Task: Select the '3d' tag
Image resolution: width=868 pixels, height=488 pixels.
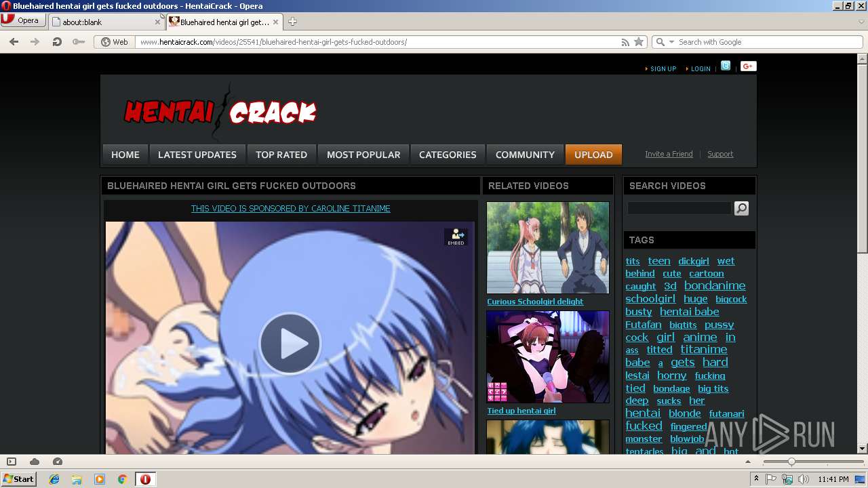Action: click(670, 286)
